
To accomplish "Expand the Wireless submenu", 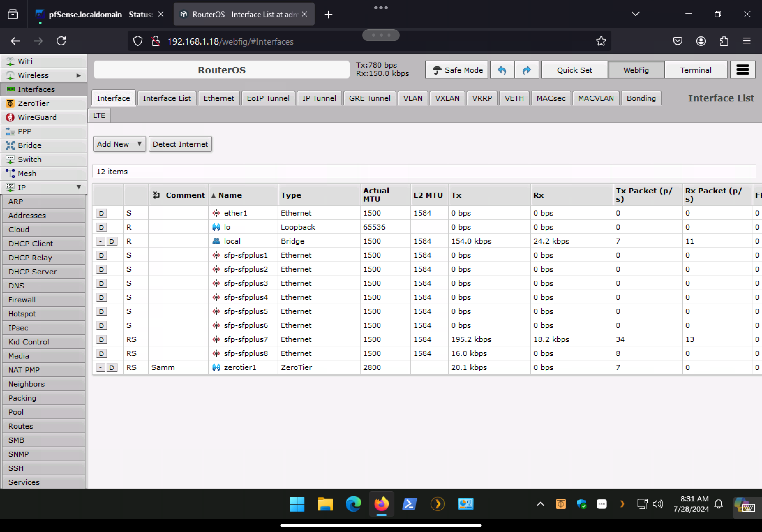I will (x=78, y=75).
